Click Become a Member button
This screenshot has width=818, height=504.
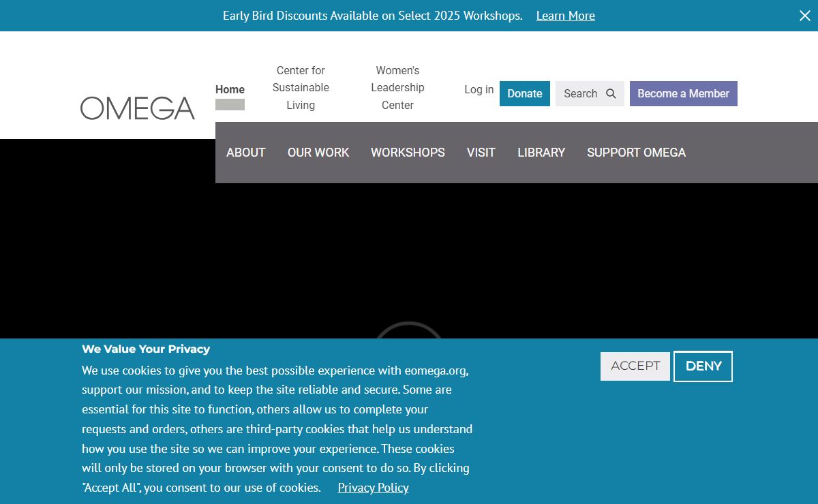click(x=684, y=93)
